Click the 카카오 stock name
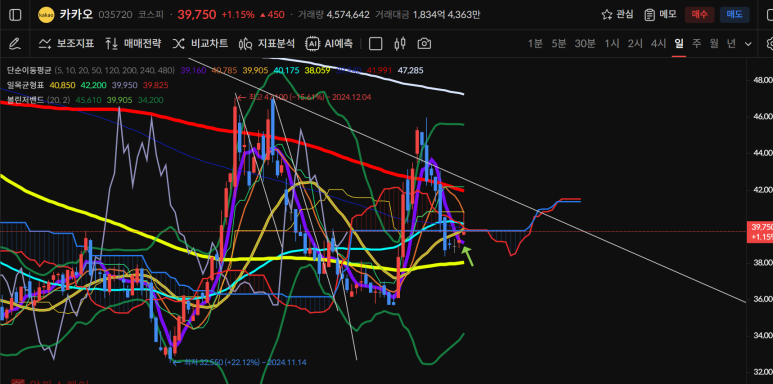 tap(76, 15)
